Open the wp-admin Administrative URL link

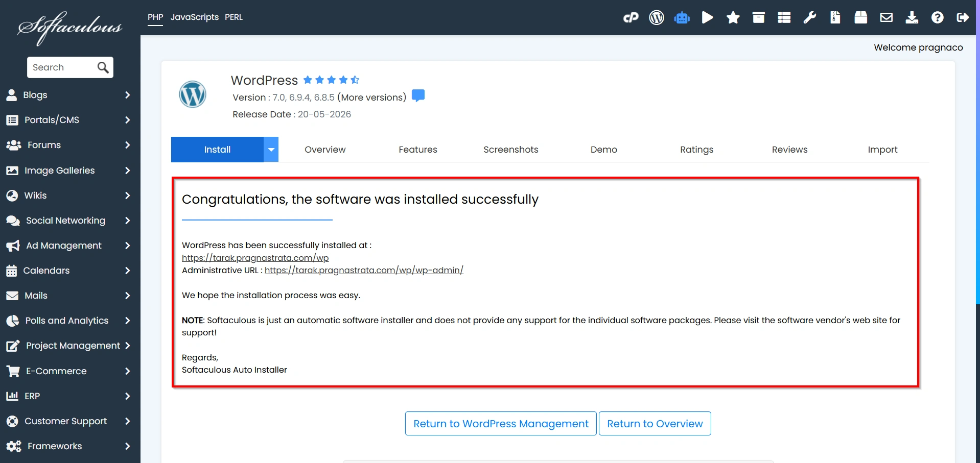coord(364,270)
